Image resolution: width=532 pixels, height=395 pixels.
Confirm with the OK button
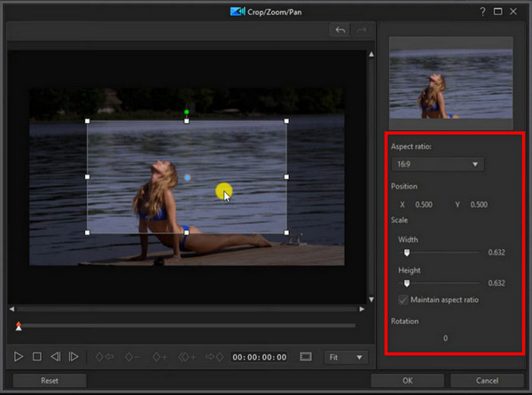(x=408, y=381)
